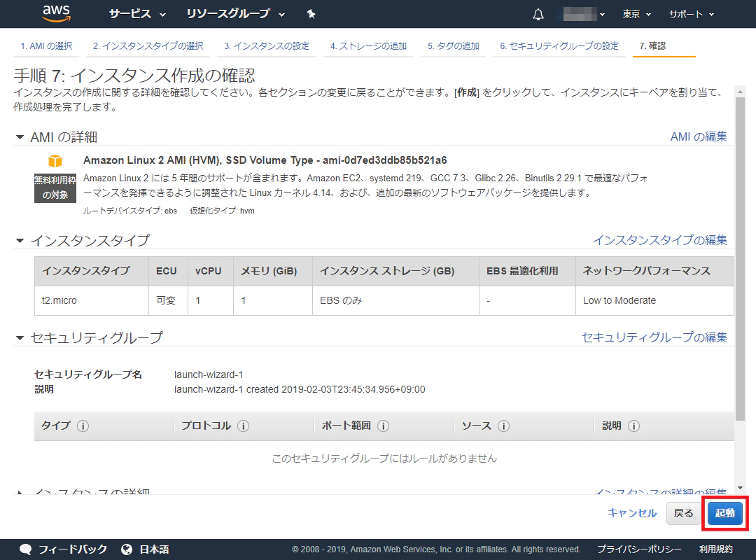Open the 利用規約 link
The image size is (756, 560).
click(x=716, y=549)
